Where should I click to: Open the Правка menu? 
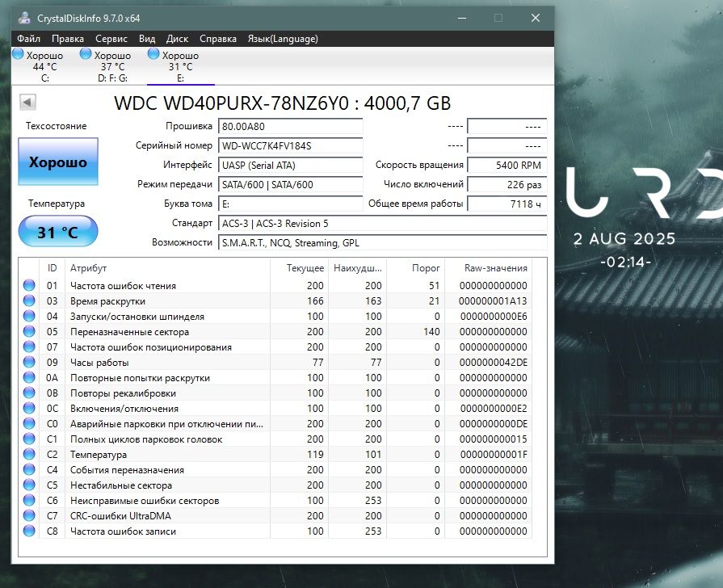pyautogui.click(x=68, y=39)
